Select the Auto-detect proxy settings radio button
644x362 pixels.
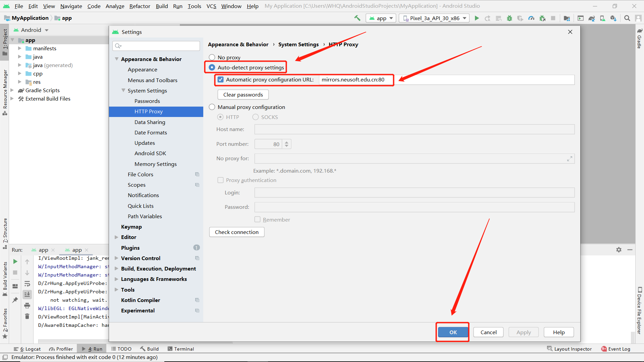click(212, 67)
